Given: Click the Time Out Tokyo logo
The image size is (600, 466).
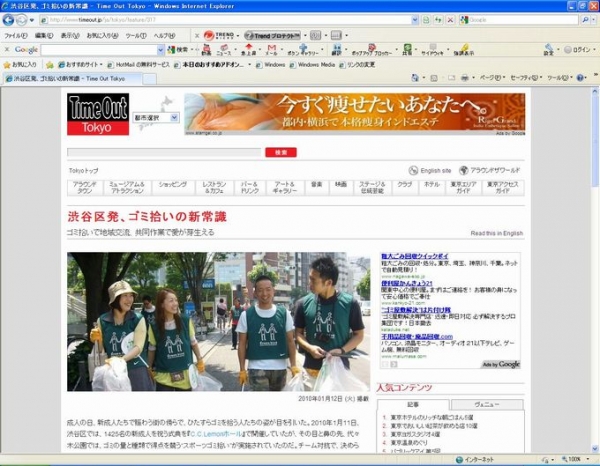Looking at the screenshot, I should [x=98, y=114].
